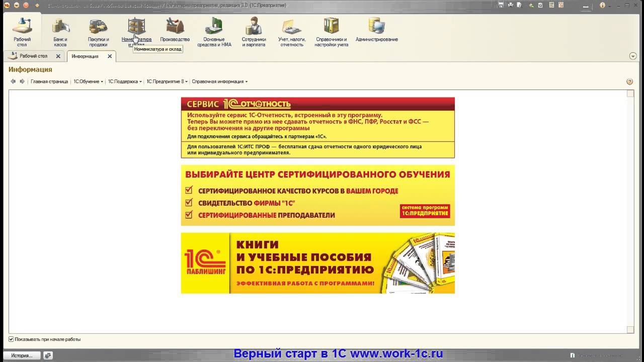Click the scrollbar down button
The width and height of the screenshot is (644, 362).
(630, 330)
